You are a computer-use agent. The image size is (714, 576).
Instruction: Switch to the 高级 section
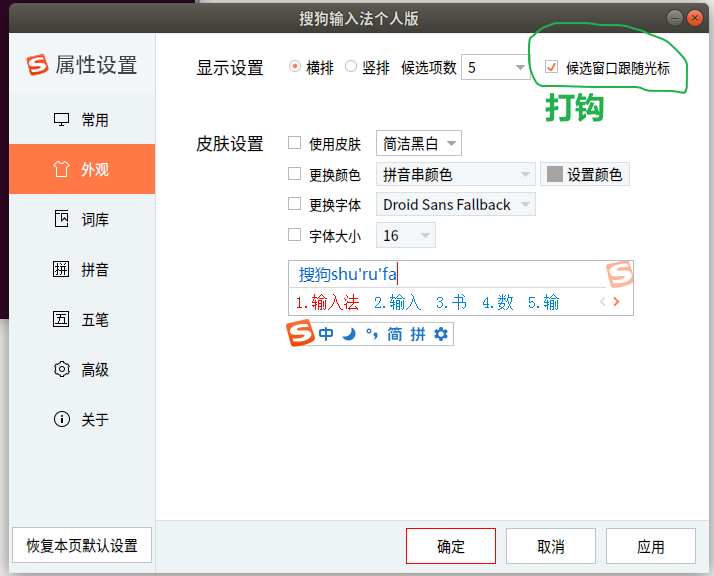[82, 369]
